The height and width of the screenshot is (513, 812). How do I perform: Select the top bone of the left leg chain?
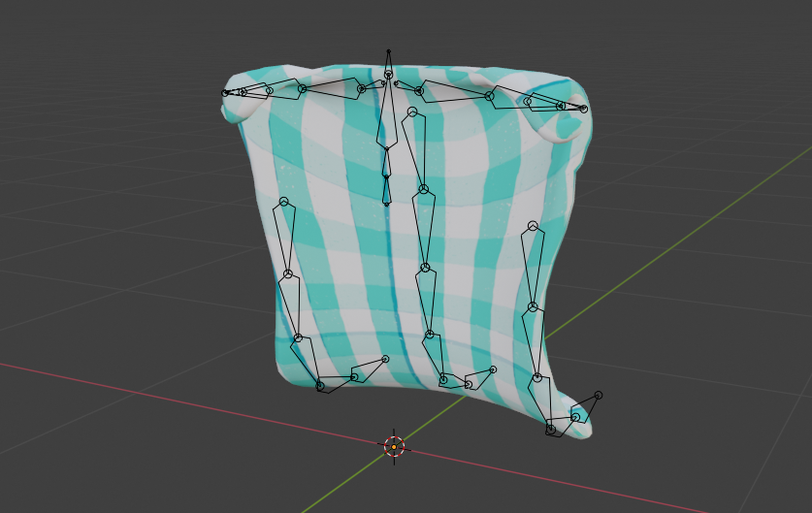tap(286, 239)
